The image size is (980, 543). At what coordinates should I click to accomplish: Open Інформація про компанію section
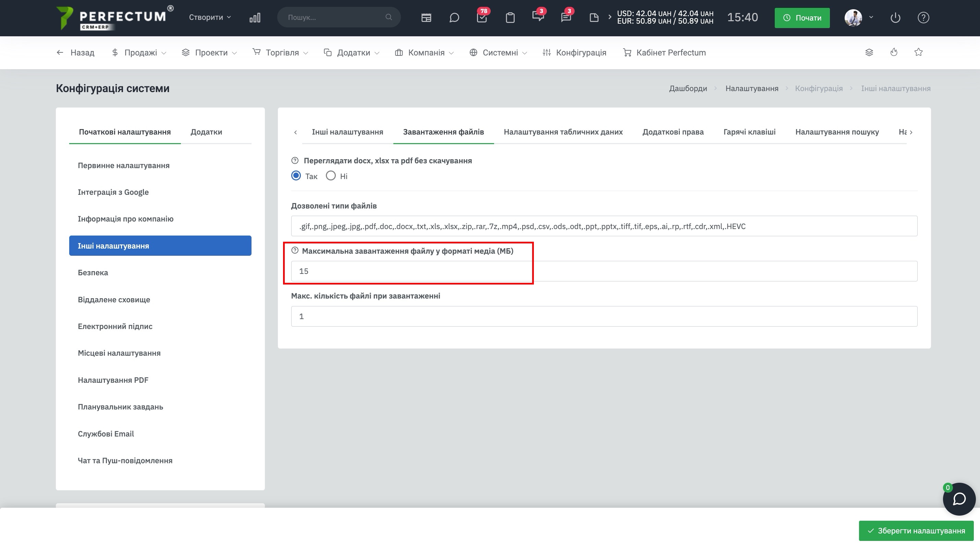(x=160, y=218)
